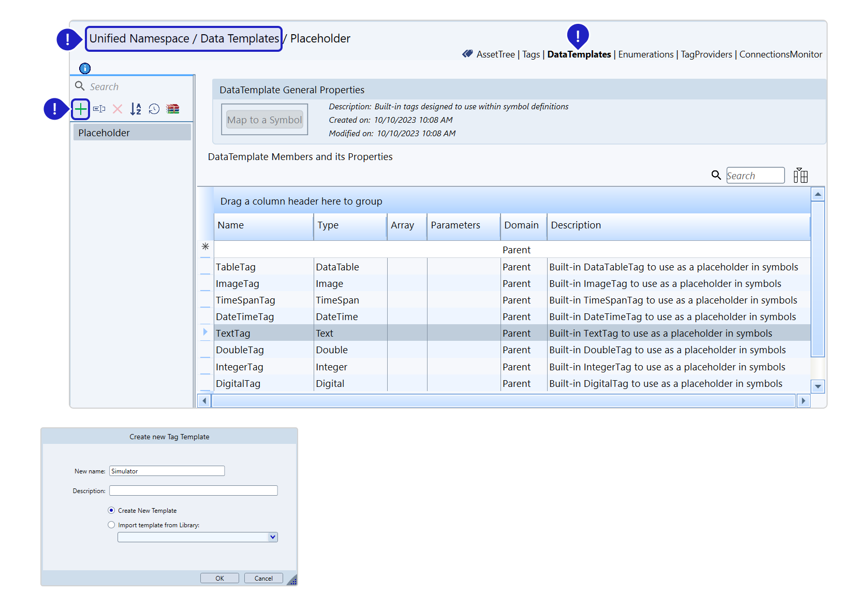
Task: Click OK in Create new Tag Template
Action: [x=219, y=578]
